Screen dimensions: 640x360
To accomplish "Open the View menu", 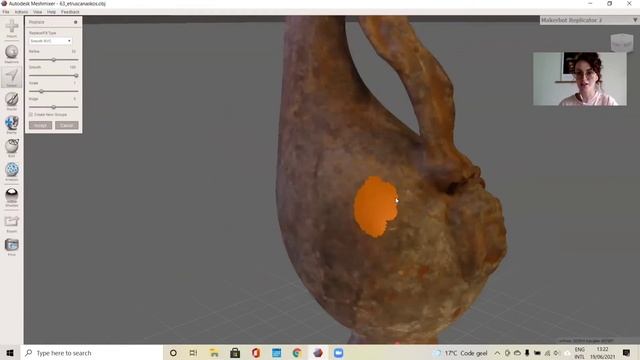I will pyautogui.click(x=38, y=12).
